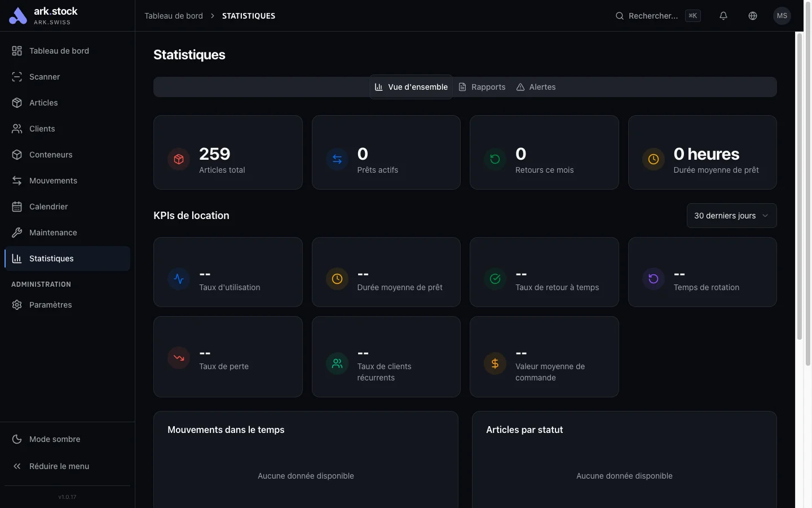This screenshot has height=508, width=812.
Task: Open Paramètres in the Administration section
Action: (x=50, y=305)
